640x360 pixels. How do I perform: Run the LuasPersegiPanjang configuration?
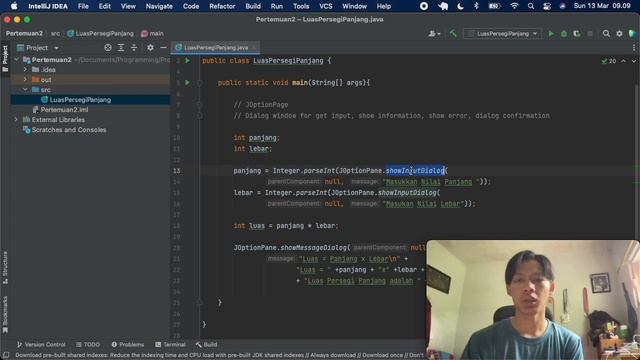pos(551,34)
